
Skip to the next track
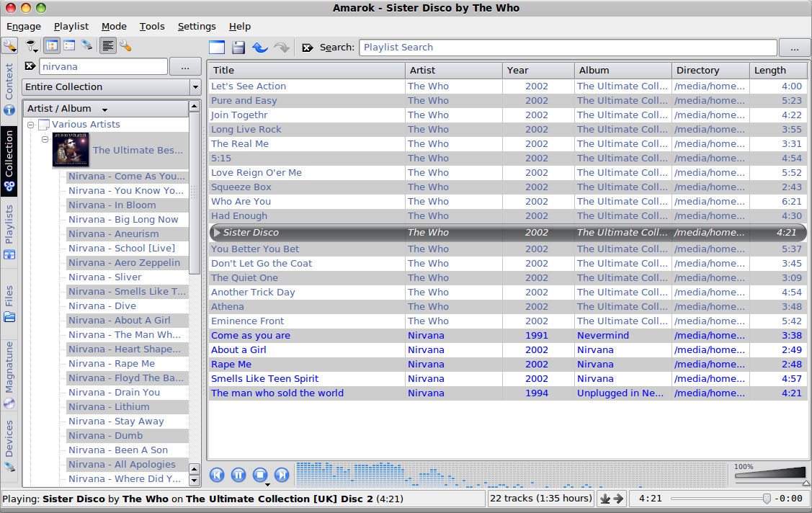(282, 475)
